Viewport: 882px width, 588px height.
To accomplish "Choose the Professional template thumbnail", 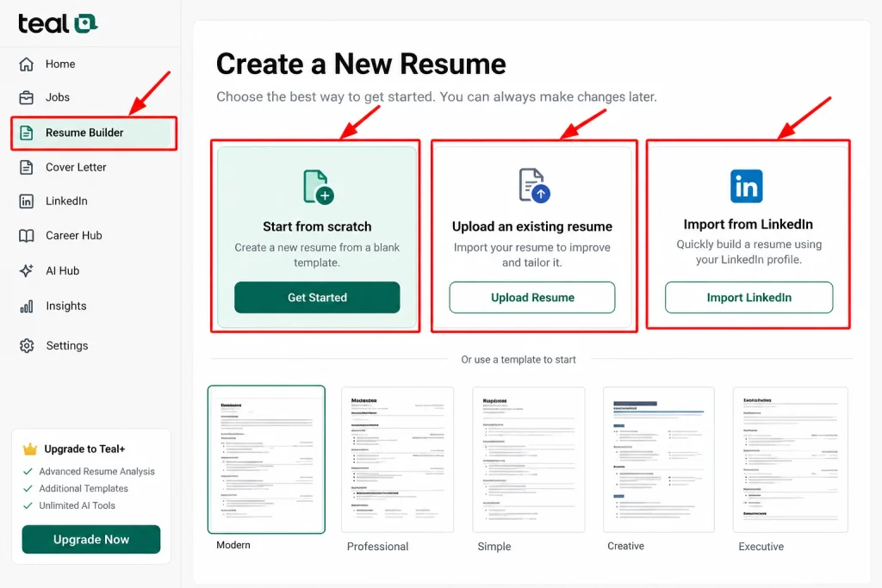I will (x=398, y=459).
